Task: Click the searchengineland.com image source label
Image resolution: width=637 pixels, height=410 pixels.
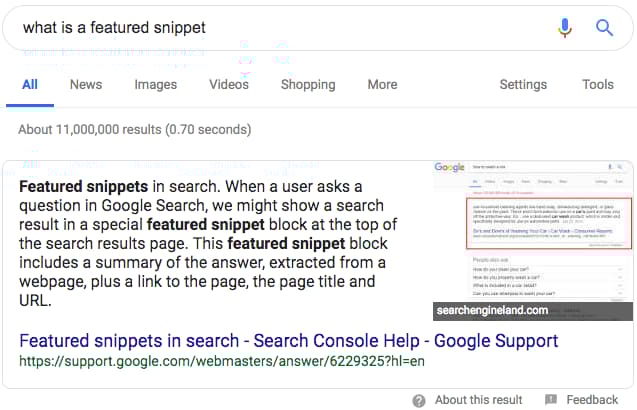Action: point(492,310)
